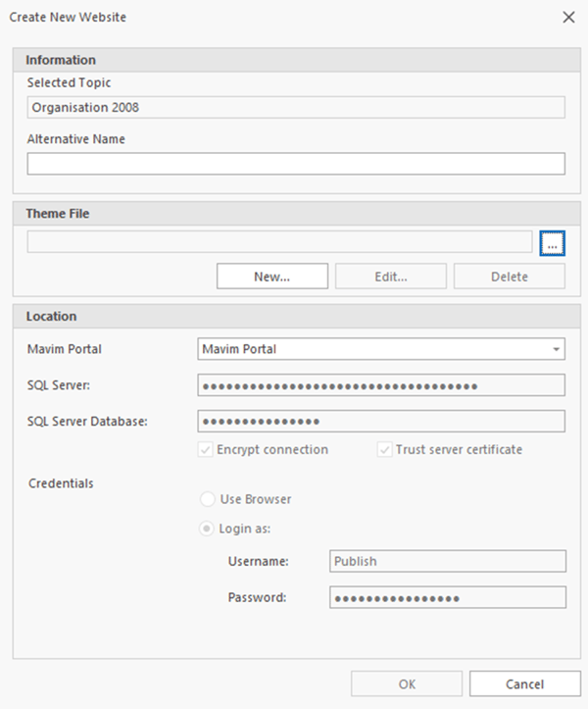Select the Use Browser radio option
588x709 pixels.
coord(208,499)
